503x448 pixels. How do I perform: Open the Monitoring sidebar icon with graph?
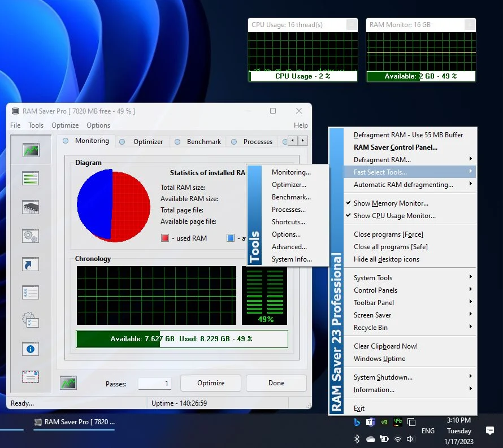[x=31, y=150]
